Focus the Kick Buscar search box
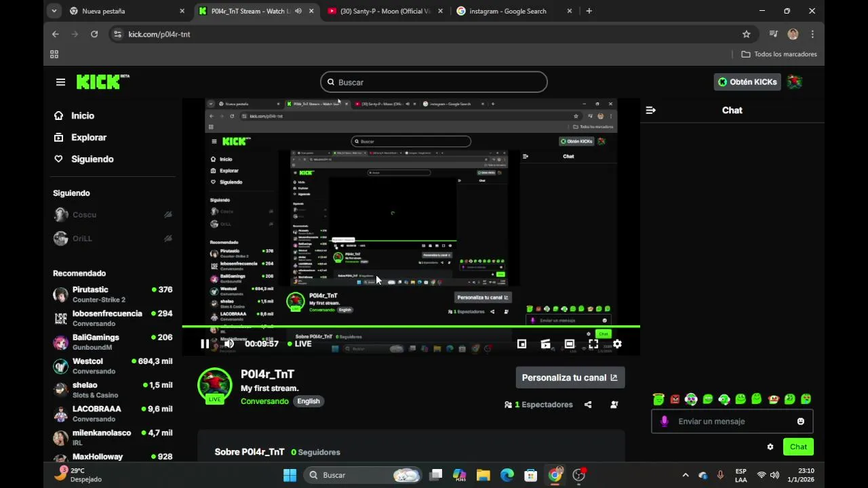The image size is (868, 488). (434, 82)
